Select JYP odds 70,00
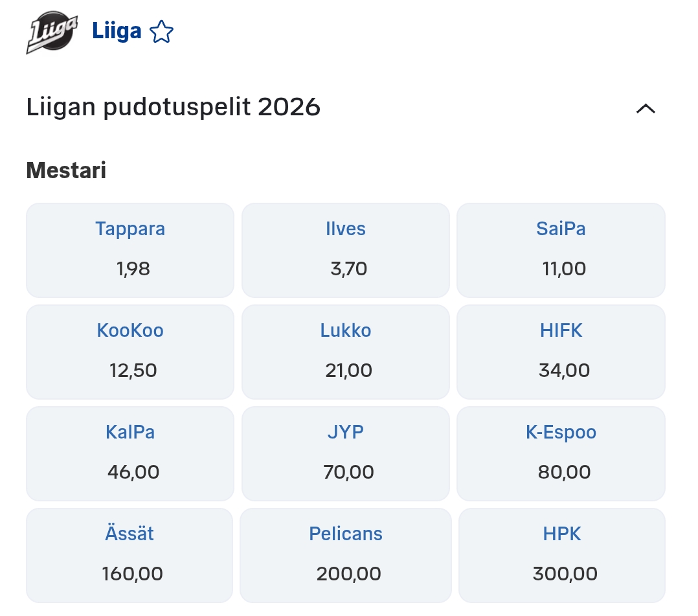Image resolution: width=698 pixels, height=616 pixels. [x=345, y=453]
